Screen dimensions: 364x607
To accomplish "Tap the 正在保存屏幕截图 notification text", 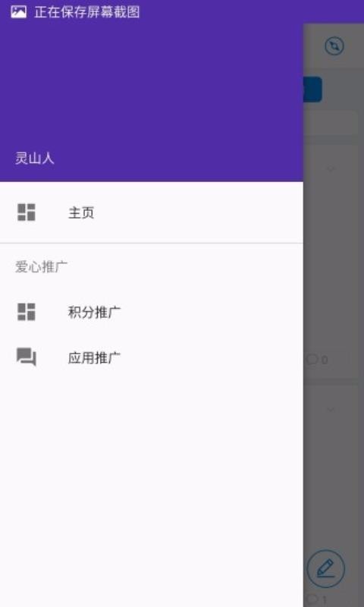I will [x=87, y=12].
